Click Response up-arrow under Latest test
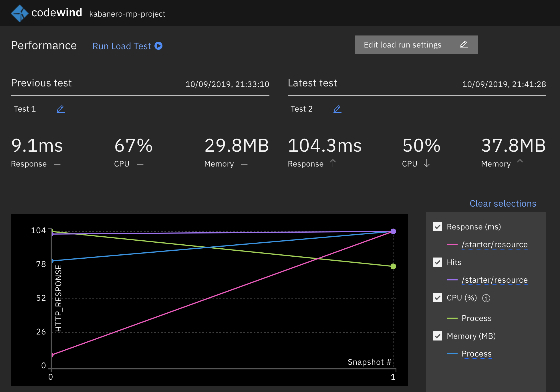Viewport: 560px width, 392px height. pos(333,163)
